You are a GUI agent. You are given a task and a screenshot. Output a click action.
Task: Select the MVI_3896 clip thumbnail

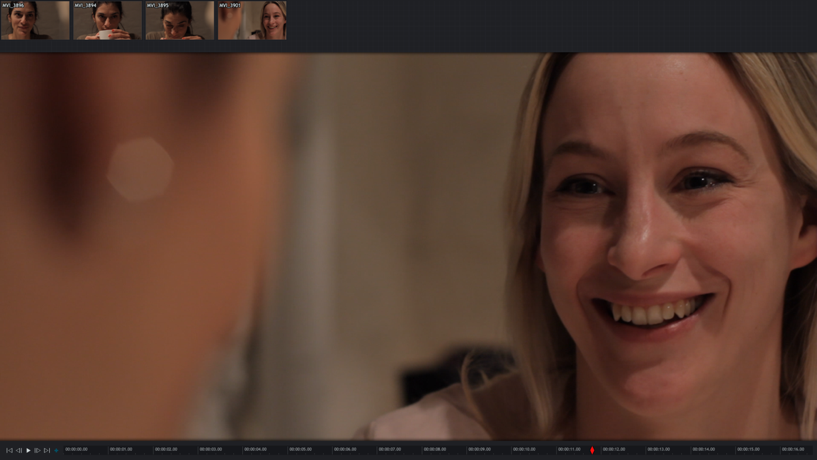[35, 21]
